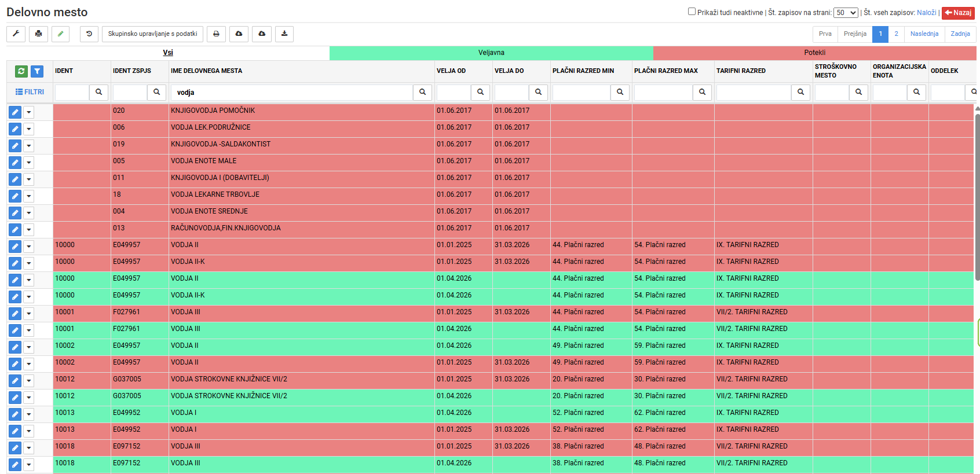The height and width of the screenshot is (474, 980).
Task: Click the FILTRI list button
Action: 30,92
